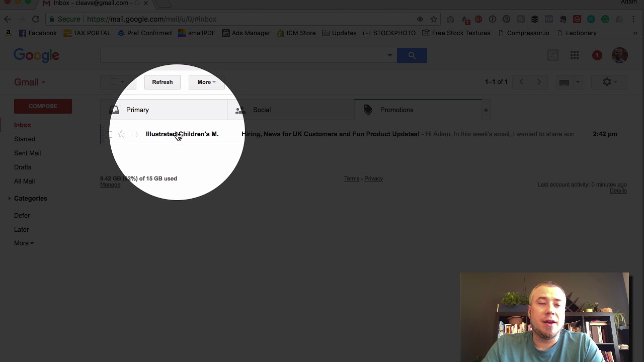This screenshot has height=362, width=644.
Task: Open the Compressor.io bookmark
Action: [523, 33]
